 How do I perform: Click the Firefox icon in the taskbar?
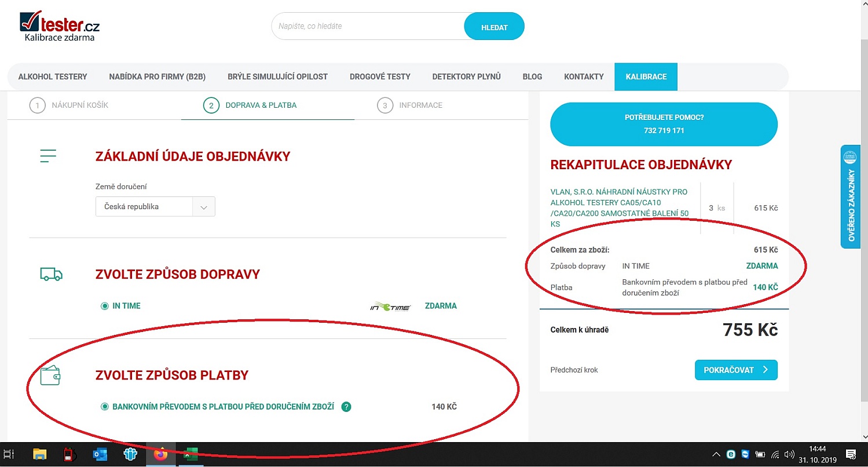160,454
